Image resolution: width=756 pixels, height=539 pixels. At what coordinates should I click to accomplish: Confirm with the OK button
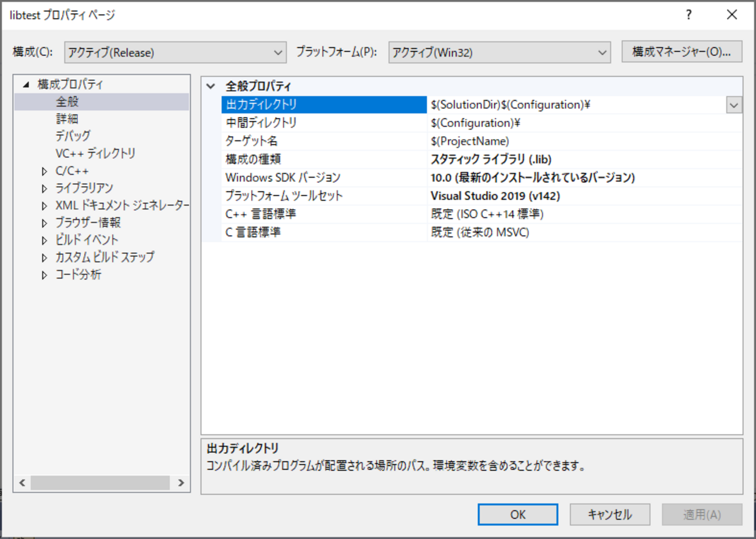coord(518,515)
